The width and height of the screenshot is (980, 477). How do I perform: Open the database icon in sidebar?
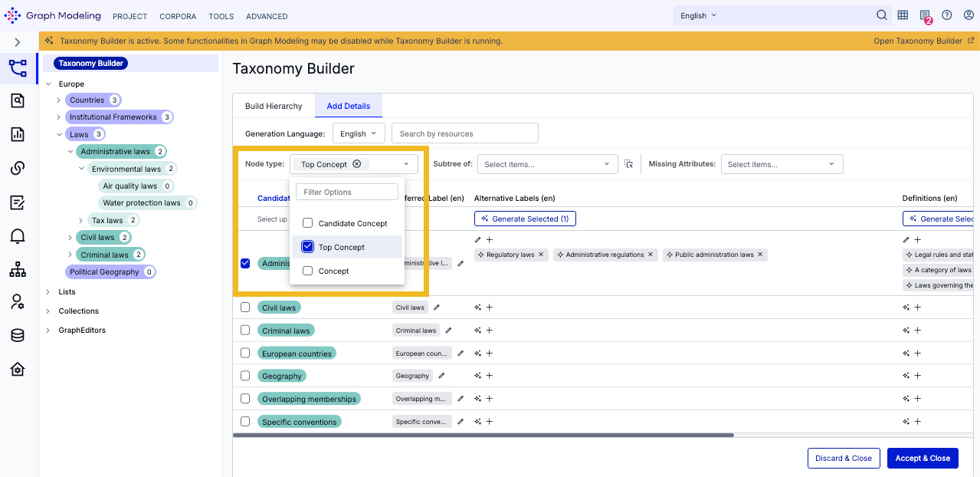18,335
